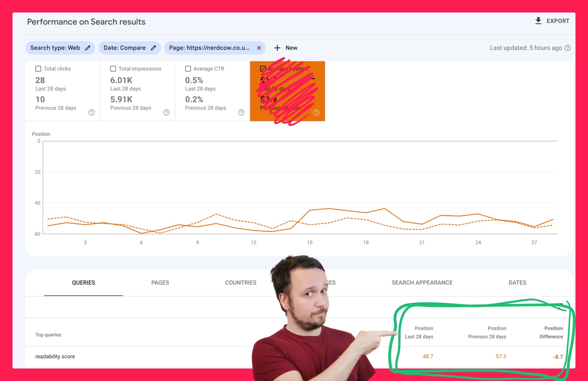Toggle the orange Average position card
588x381 pixels.
[x=287, y=91]
